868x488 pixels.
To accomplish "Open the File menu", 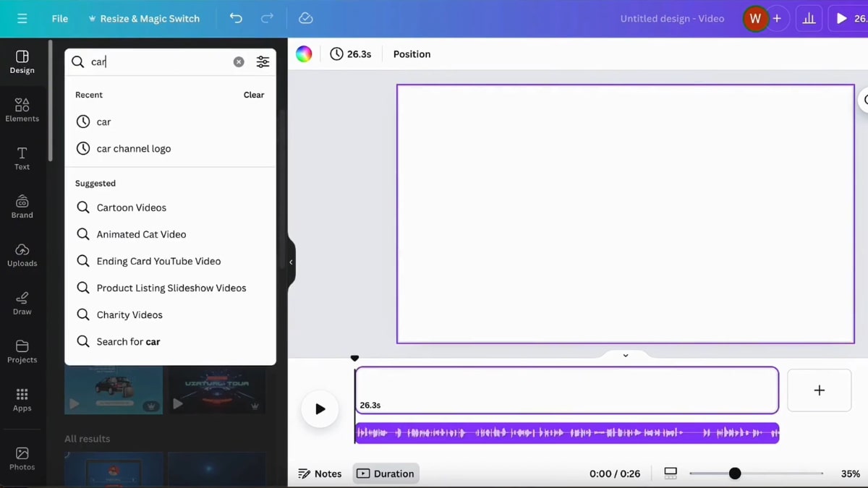I will 59,18.
